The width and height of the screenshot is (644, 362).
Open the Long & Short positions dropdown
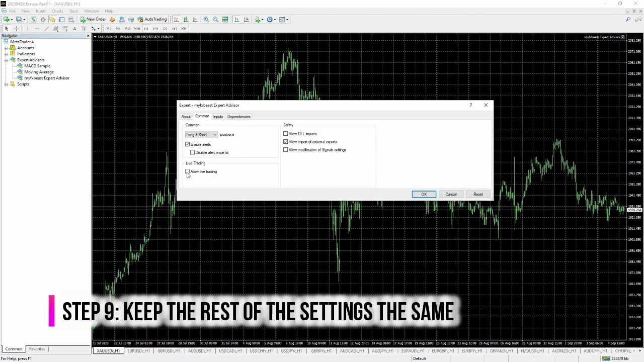tap(214, 134)
